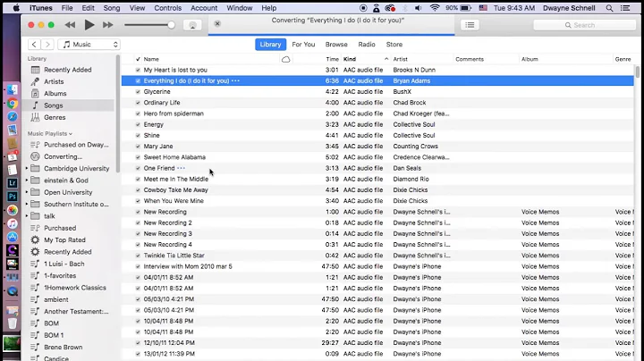The height and width of the screenshot is (361, 644).
Task: Uncheck the Sweet Home Alabama checkbox
Action: pos(138,157)
